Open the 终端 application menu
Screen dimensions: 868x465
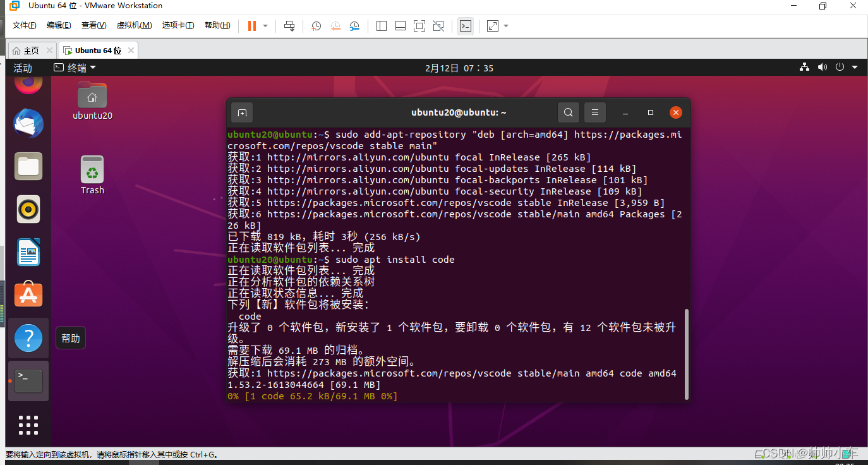[75, 68]
